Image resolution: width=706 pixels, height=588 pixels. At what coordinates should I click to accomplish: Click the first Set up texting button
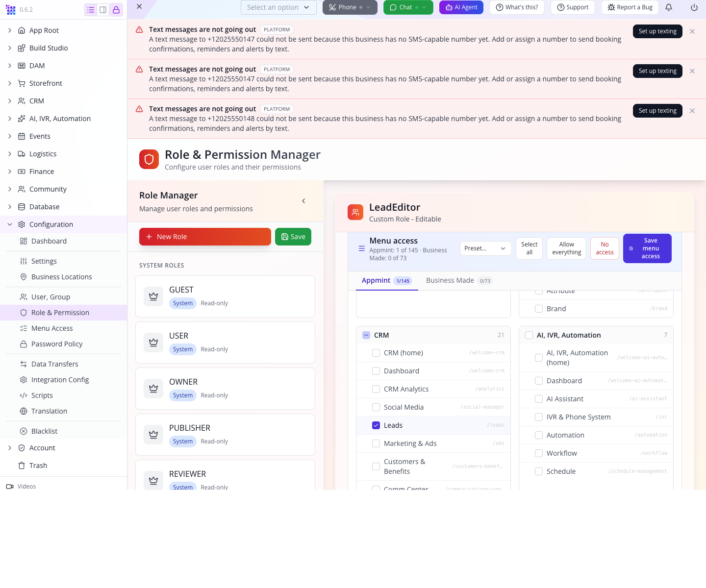657,31
